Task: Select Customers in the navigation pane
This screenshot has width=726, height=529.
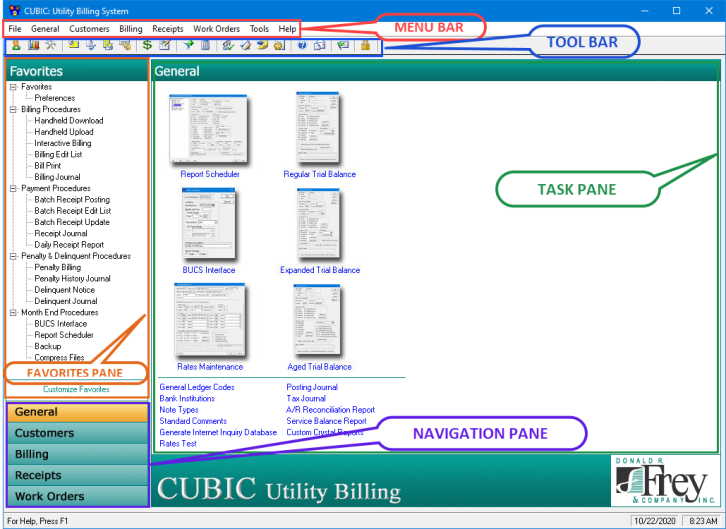Action: pyautogui.click(x=78, y=433)
